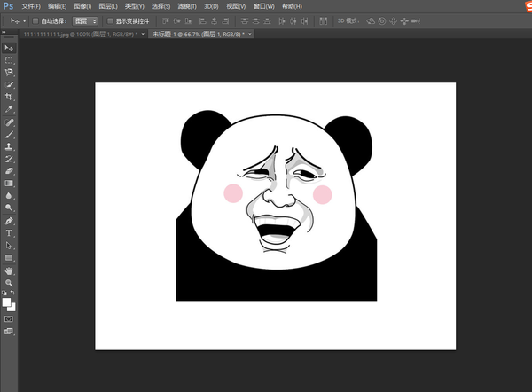Select the Dodge tool
This screenshot has height=392, width=532.
9,208
